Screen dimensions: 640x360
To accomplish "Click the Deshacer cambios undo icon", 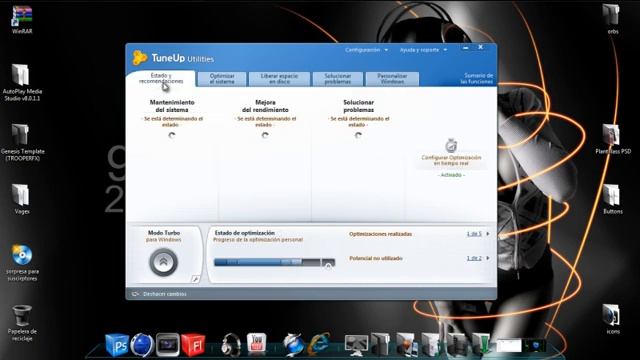I will [136, 294].
